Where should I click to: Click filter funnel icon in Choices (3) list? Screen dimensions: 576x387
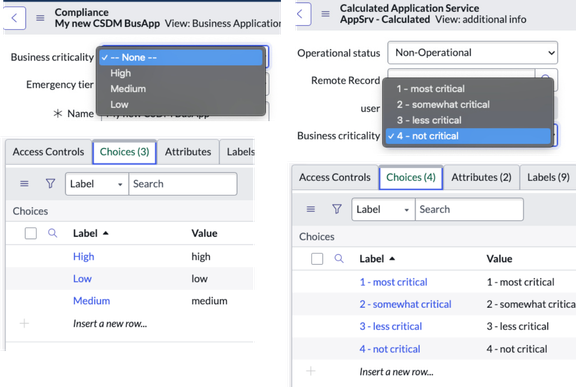pyautogui.click(x=50, y=183)
